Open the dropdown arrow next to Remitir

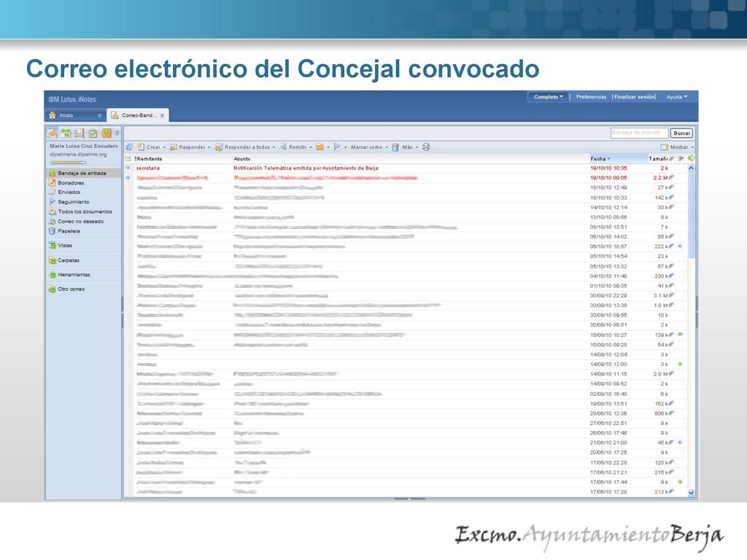click(x=311, y=147)
